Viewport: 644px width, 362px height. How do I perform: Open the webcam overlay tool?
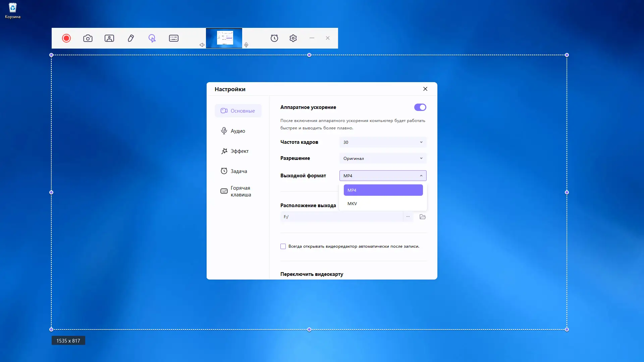point(109,38)
